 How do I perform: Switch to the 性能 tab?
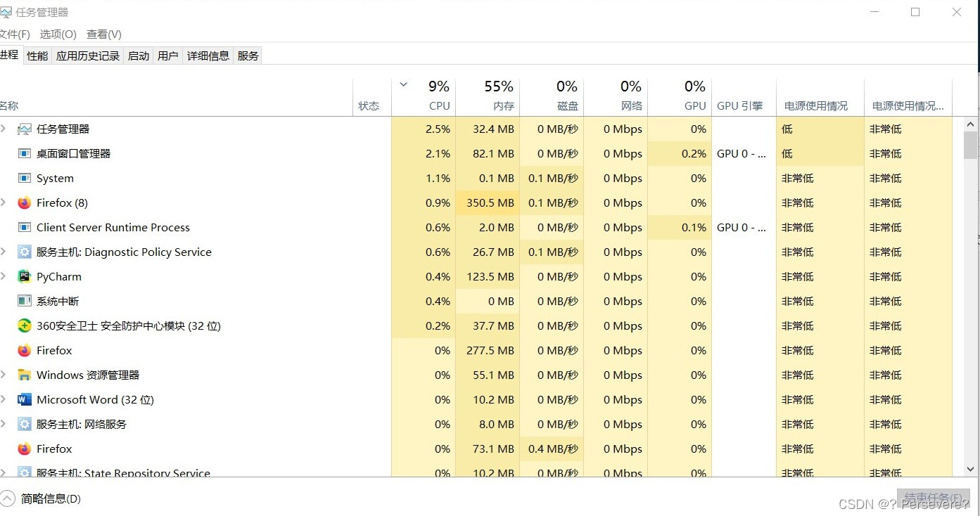coord(37,56)
